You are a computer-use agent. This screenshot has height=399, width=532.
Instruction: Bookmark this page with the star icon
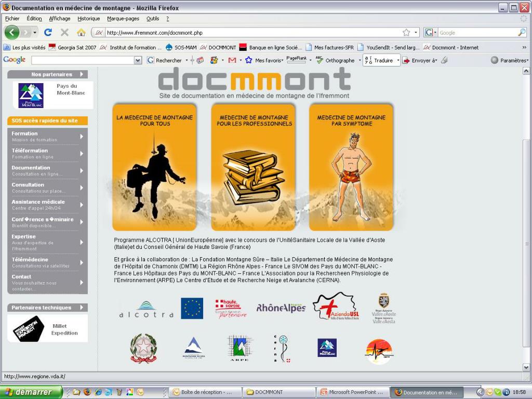click(406, 33)
